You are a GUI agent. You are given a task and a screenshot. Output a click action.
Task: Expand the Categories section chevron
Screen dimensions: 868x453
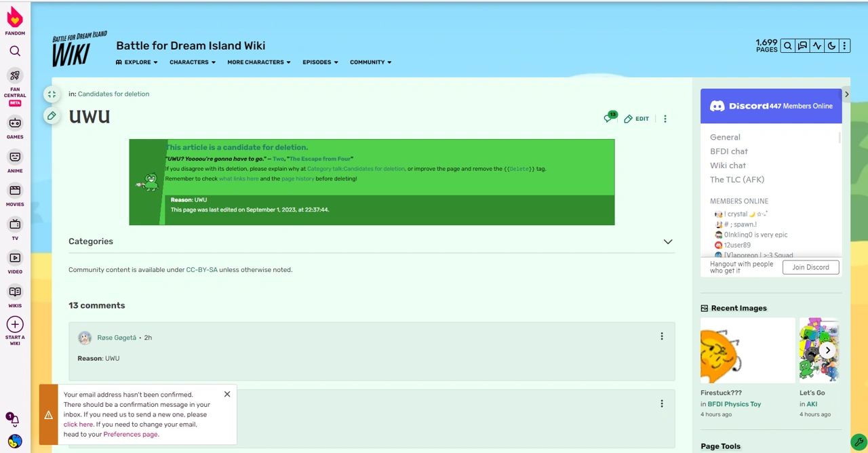coord(668,242)
